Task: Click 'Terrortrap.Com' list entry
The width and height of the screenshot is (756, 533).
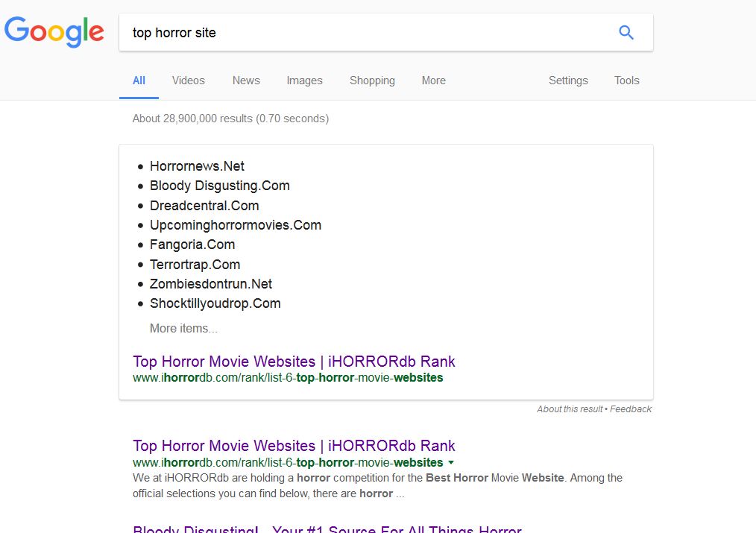Action: tap(195, 265)
